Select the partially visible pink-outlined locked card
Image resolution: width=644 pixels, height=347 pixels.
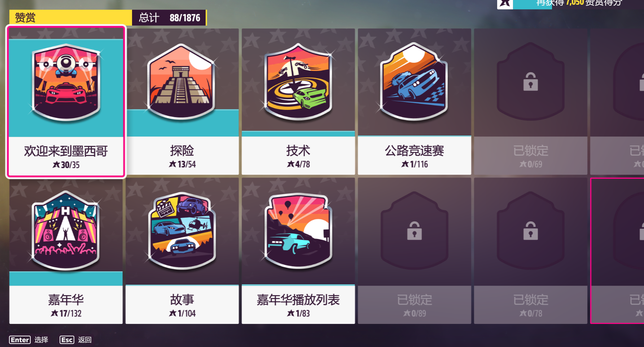pos(617,251)
